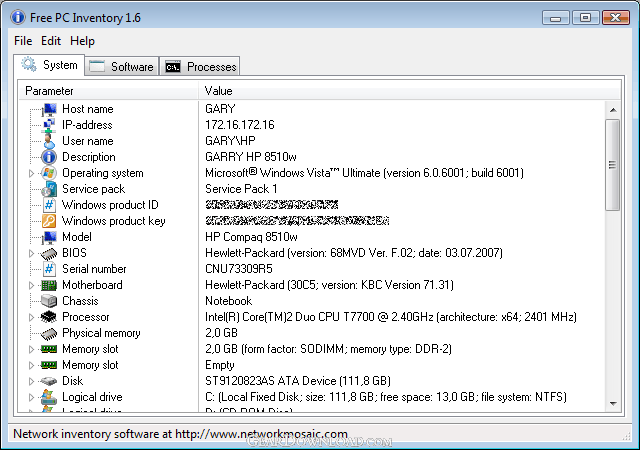Click the Disk drive icon
Image resolution: width=640 pixels, height=450 pixels.
tap(49, 381)
